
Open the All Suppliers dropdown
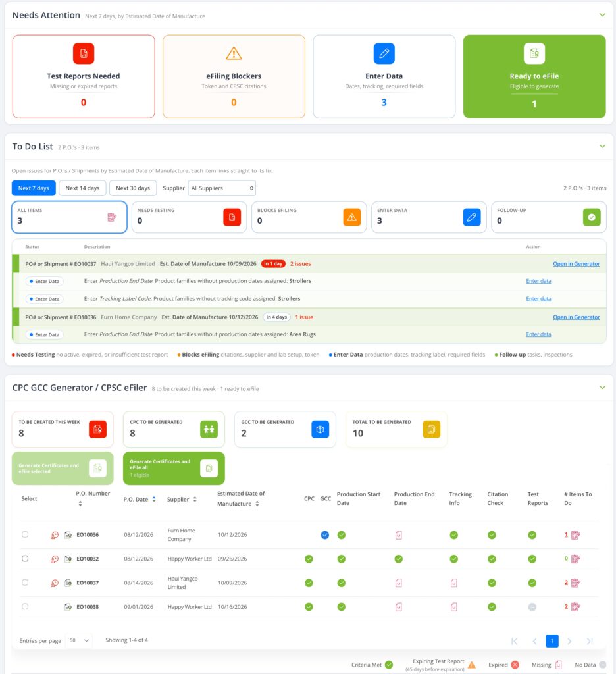point(222,188)
